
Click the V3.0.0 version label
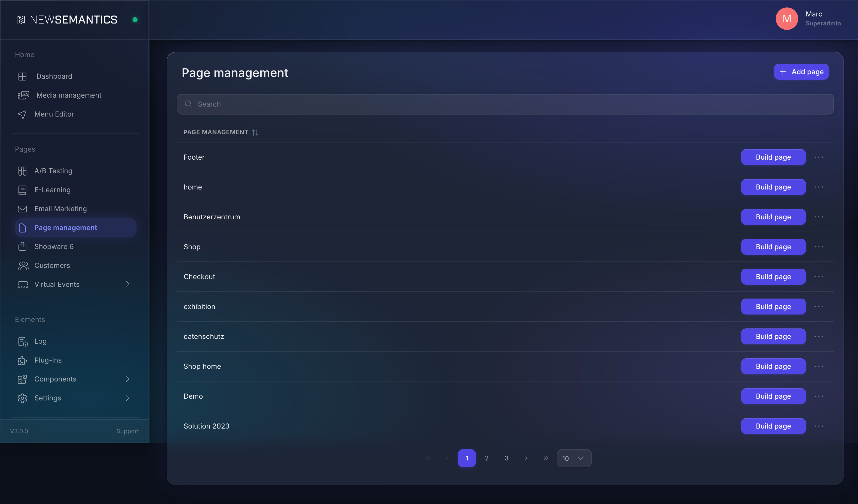(x=19, y=431)
